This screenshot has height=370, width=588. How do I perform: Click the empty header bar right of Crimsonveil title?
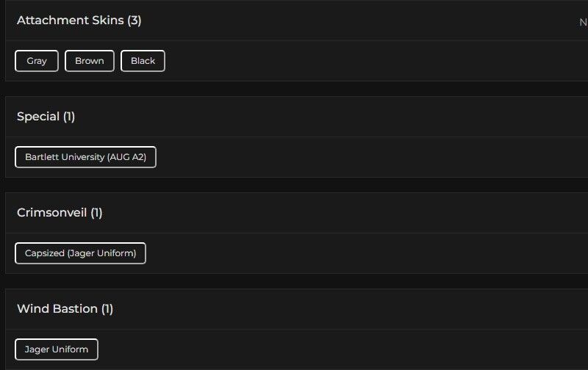[x=331, y=213]
